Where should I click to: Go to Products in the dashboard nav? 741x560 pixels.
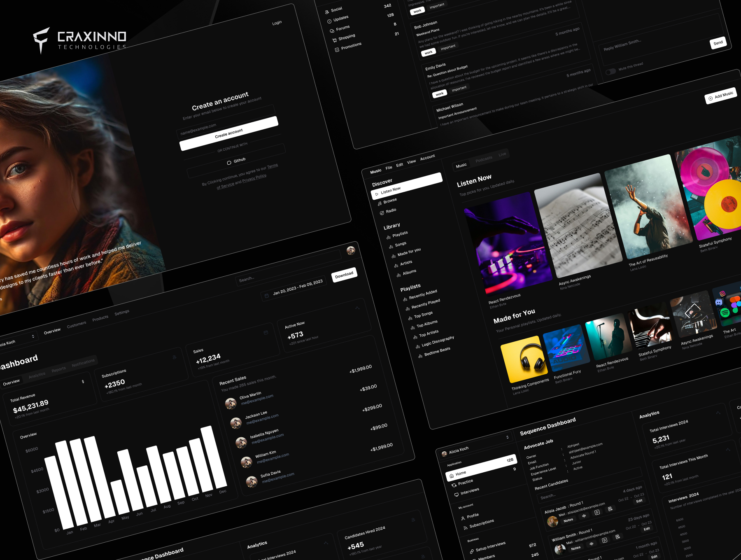tap(100, 318)
